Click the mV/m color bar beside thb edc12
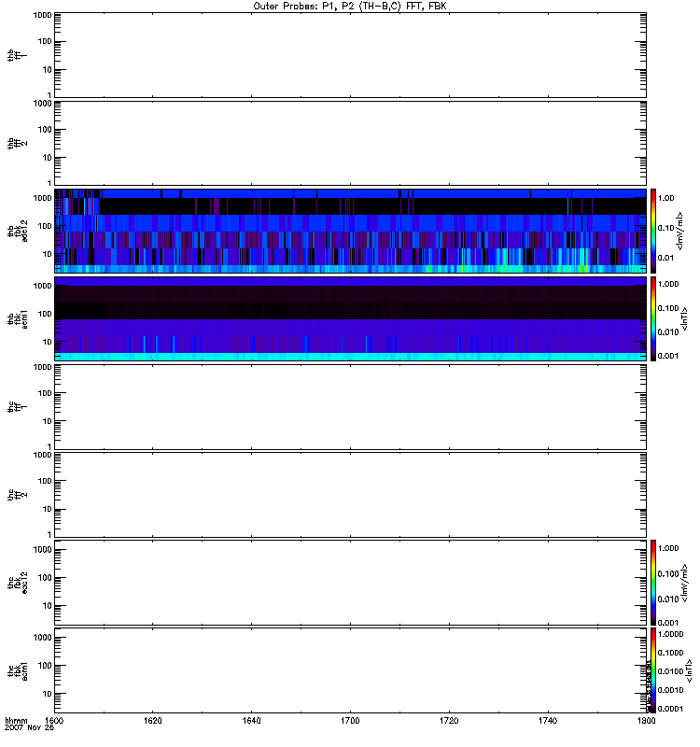The height and width of the screenshot is (747, 700). click(x=653, y=230)
